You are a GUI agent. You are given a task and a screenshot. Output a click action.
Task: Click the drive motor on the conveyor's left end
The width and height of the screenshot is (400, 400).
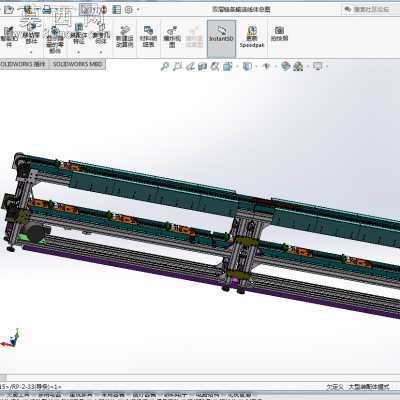pos(36,232)
